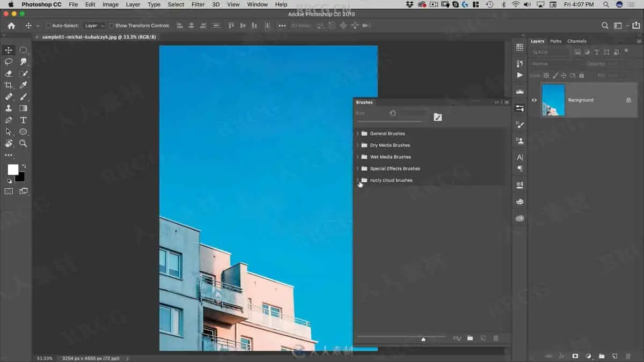
Task: Expand Special Effects Brushes folder
Action: tap(357, 168)
